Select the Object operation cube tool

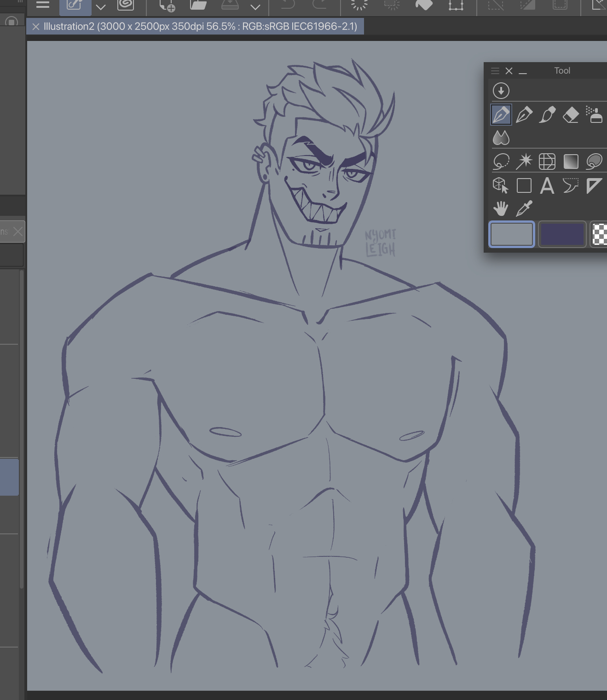(x=501, y=186)
